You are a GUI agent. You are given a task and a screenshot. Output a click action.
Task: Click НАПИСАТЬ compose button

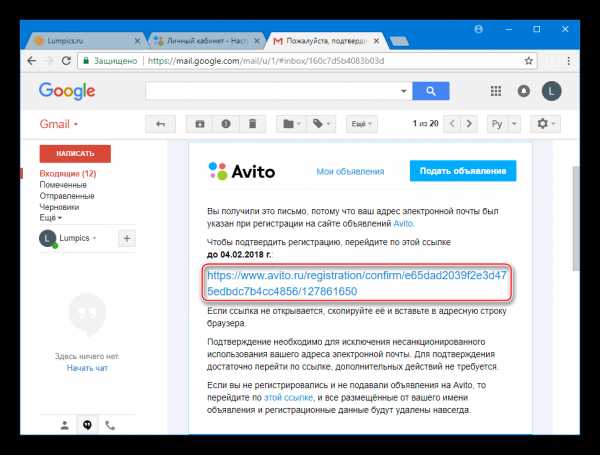[x=75, y=154]
